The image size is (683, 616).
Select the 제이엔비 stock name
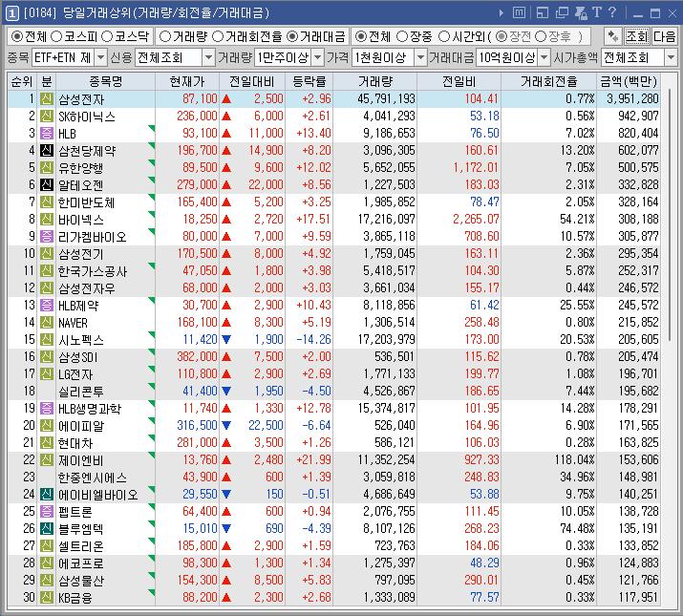[x=80, y=459]
